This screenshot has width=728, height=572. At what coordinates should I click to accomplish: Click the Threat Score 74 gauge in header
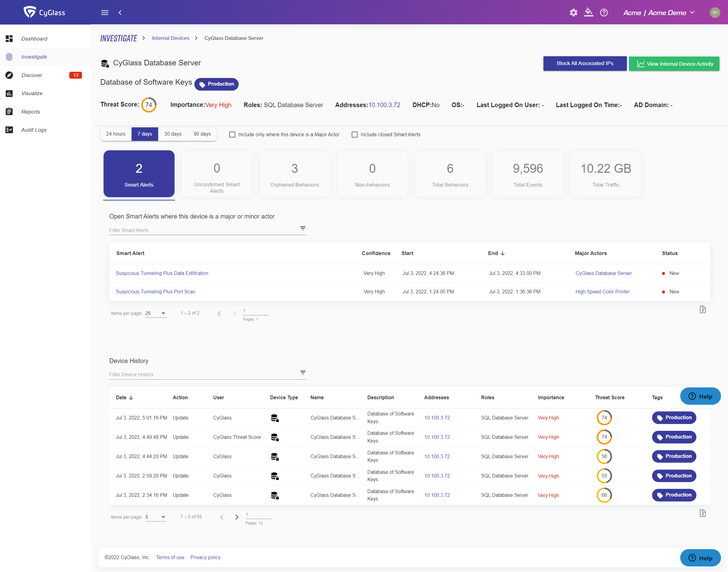coord(149,105)
